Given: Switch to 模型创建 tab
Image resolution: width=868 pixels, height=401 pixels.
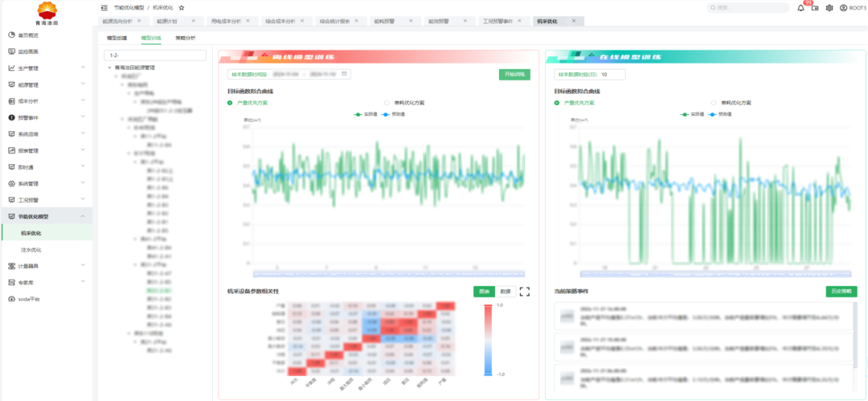Looking at the screenshot, I should 117,39.
